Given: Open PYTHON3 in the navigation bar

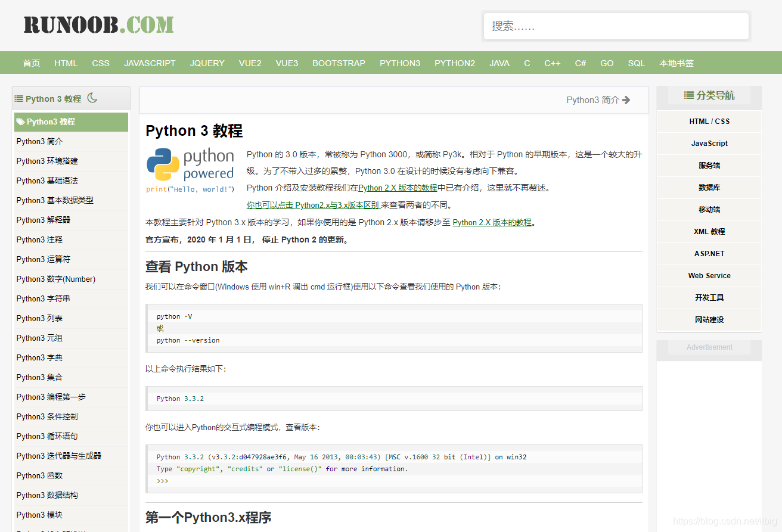Looking at the screenshot, I should (x=400, y=63).
